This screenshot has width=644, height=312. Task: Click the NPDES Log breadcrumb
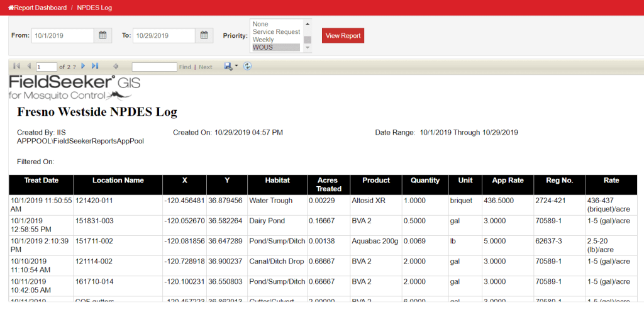click(94, 8)
